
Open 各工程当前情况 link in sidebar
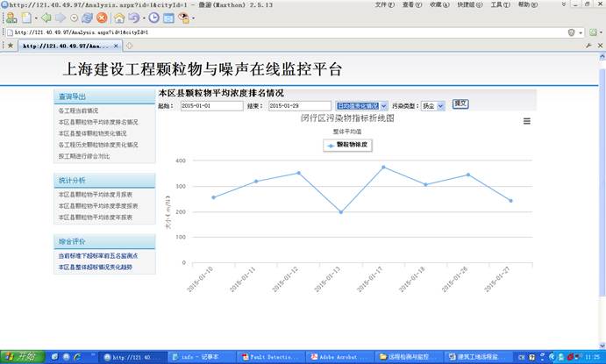click(78, 111)
